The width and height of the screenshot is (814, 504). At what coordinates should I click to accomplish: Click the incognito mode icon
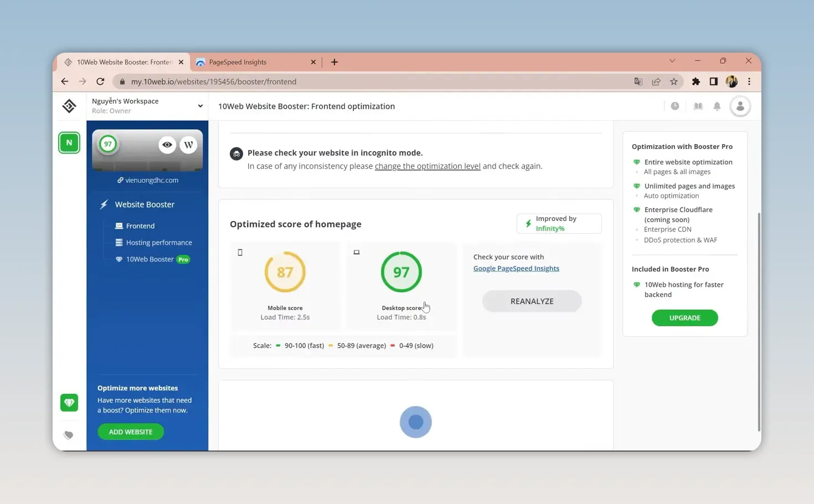tap(236, 154)
